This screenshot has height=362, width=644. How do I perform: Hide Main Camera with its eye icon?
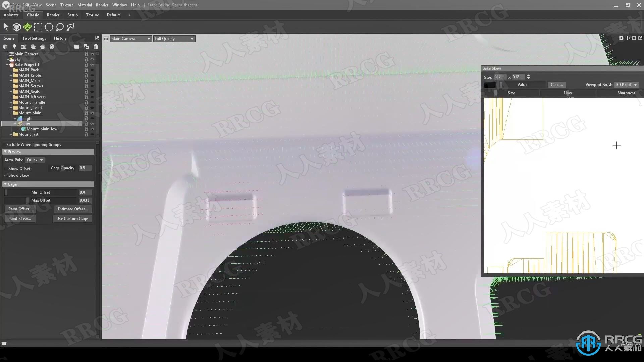pos(92,54)
